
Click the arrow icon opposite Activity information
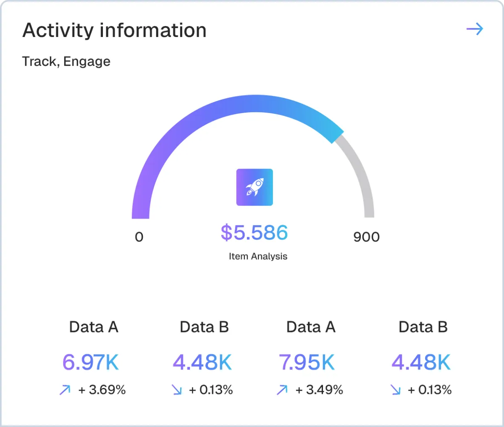474,29
